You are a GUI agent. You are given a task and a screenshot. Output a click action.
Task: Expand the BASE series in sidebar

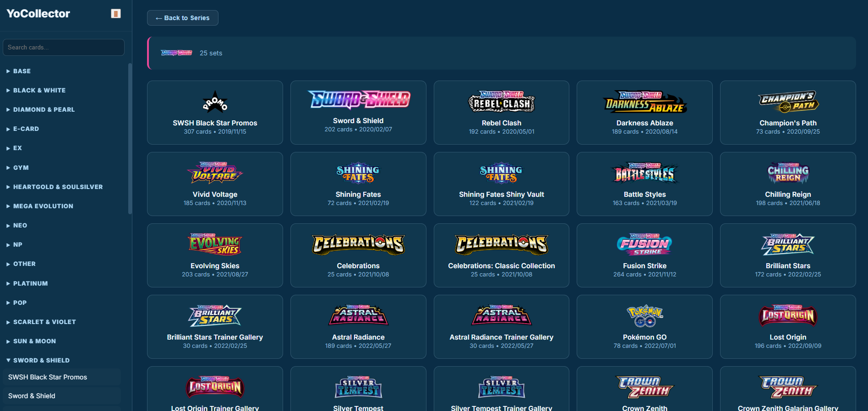tap(64, 71)
